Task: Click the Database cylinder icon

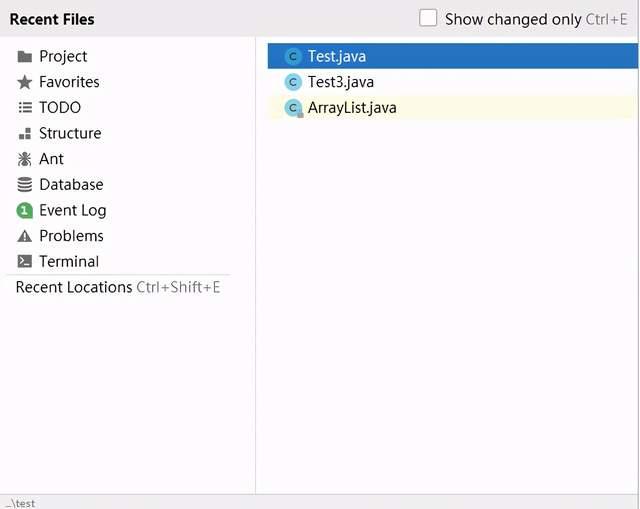Action: tap(24, 184)
